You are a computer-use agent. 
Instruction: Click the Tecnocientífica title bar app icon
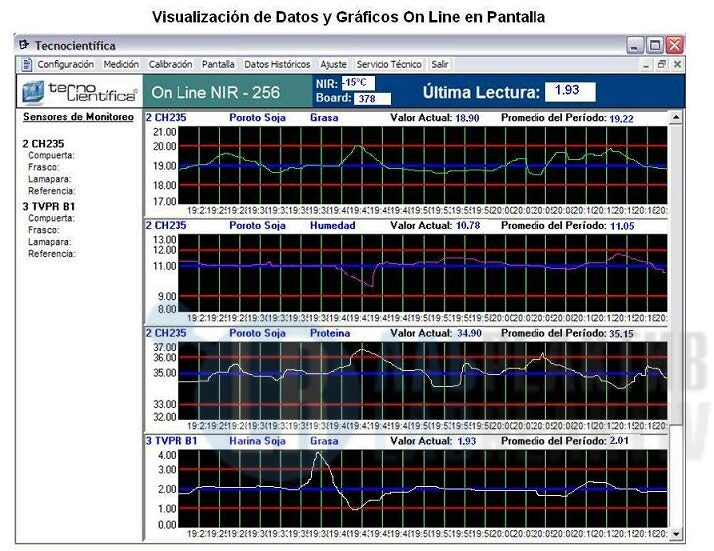click(24, 46)
